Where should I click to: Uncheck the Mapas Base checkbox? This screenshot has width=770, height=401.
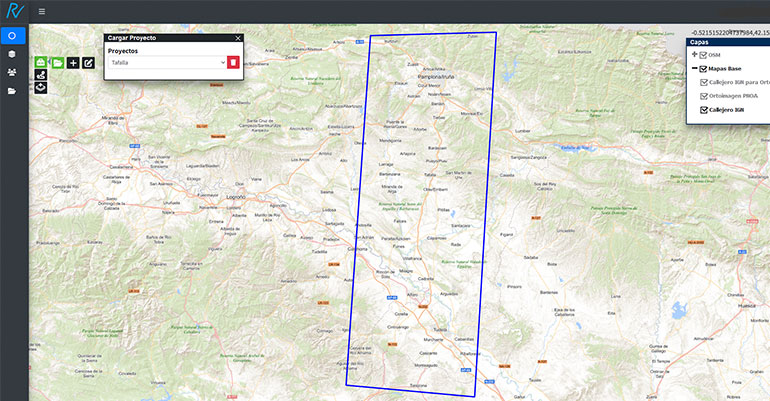click(704, 68)
